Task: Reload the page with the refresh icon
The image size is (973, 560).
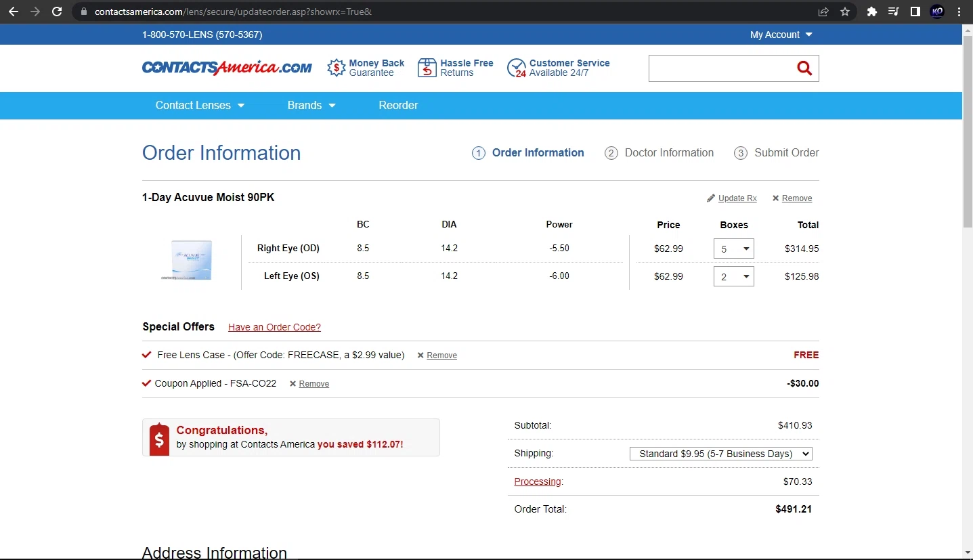Action: tap(57, 12)
